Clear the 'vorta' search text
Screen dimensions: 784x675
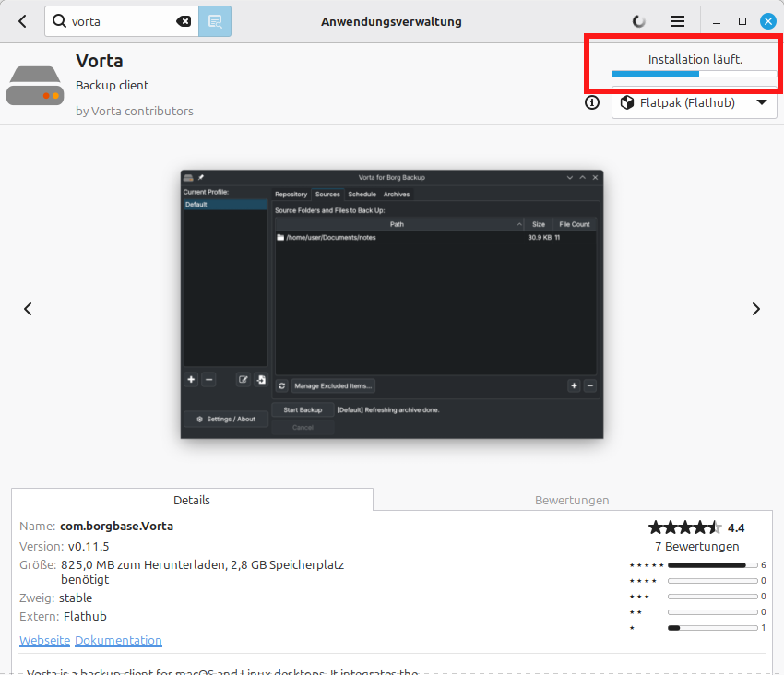click(184, 21)
